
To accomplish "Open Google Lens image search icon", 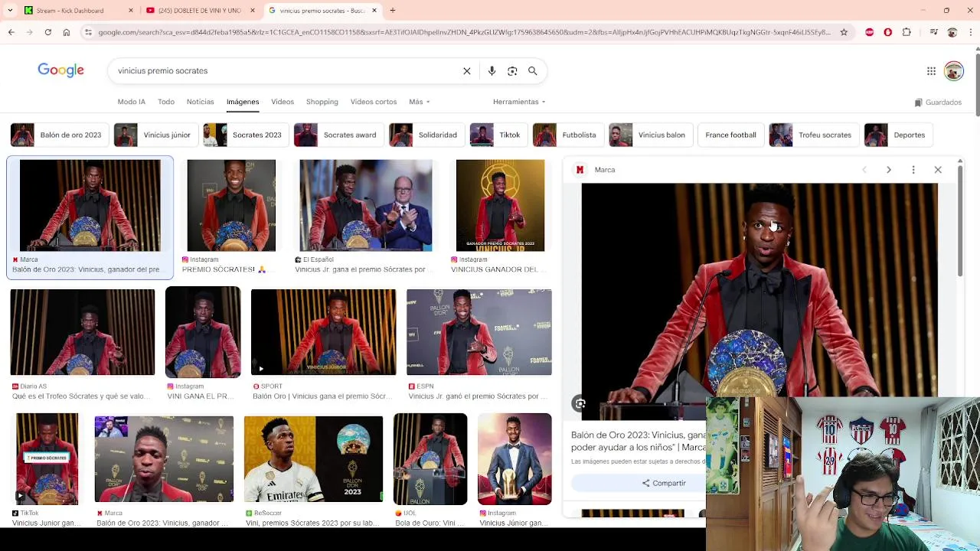I will pos(512,70).
